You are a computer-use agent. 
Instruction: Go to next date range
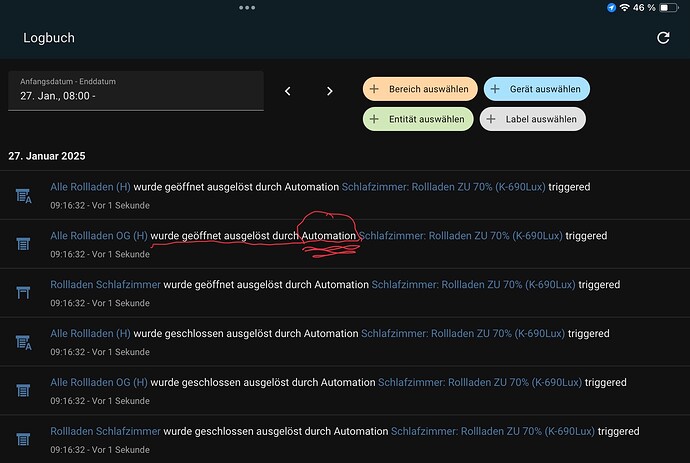tap(330, 91)
